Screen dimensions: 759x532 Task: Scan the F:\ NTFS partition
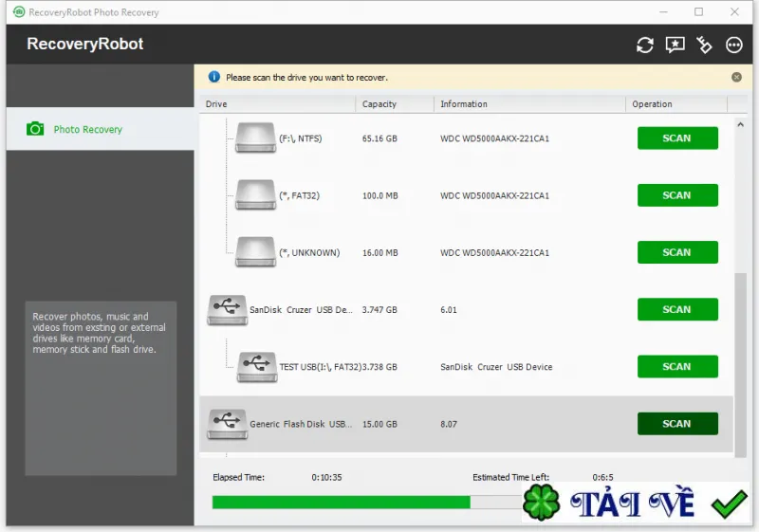(x=677, y=138)
